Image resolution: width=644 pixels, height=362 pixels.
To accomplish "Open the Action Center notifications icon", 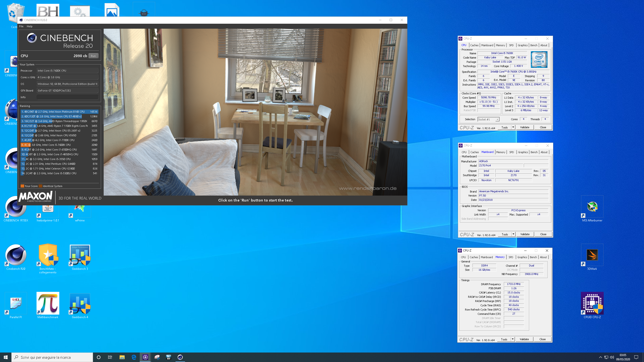I will point(636,357).
